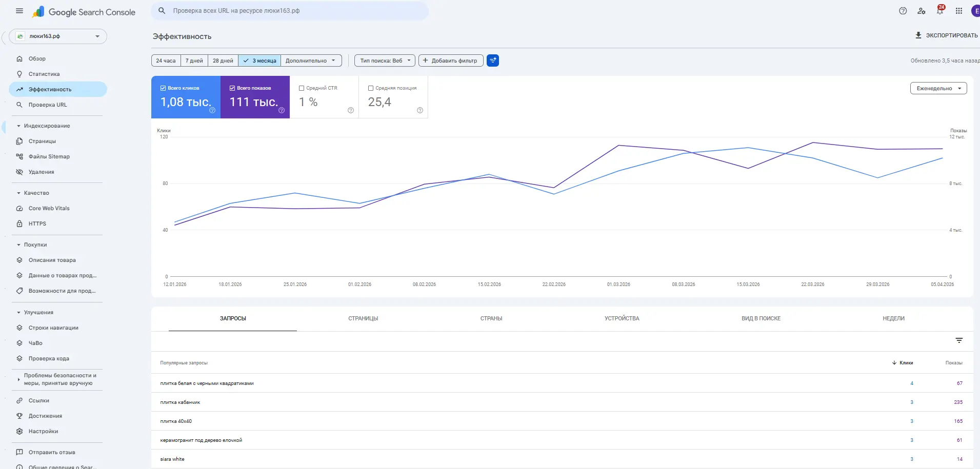This screenshot has width=980, height=469.
Task: Open Страницы indexing report
Action: 58,141
